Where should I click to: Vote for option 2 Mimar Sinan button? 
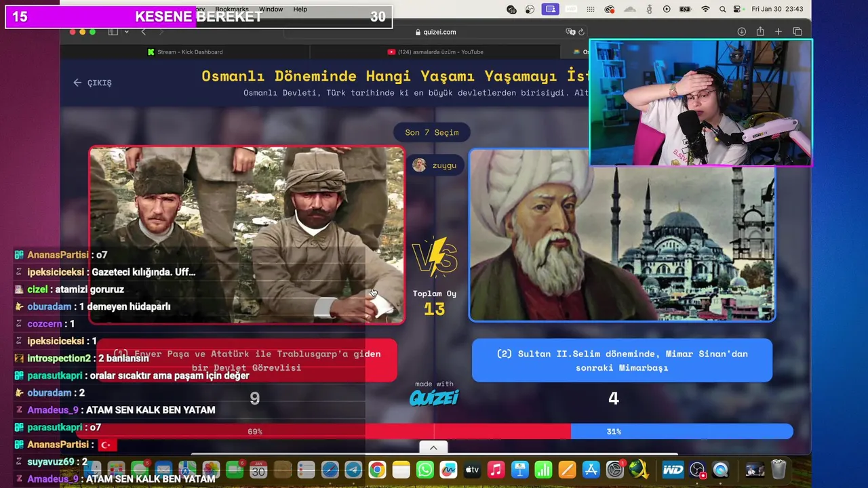click(x=622, y=361)
